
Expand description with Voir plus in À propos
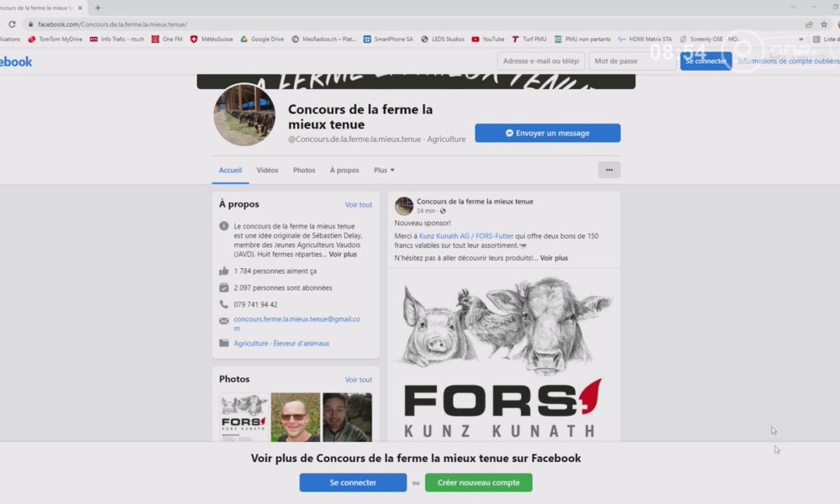click(343, 255)
